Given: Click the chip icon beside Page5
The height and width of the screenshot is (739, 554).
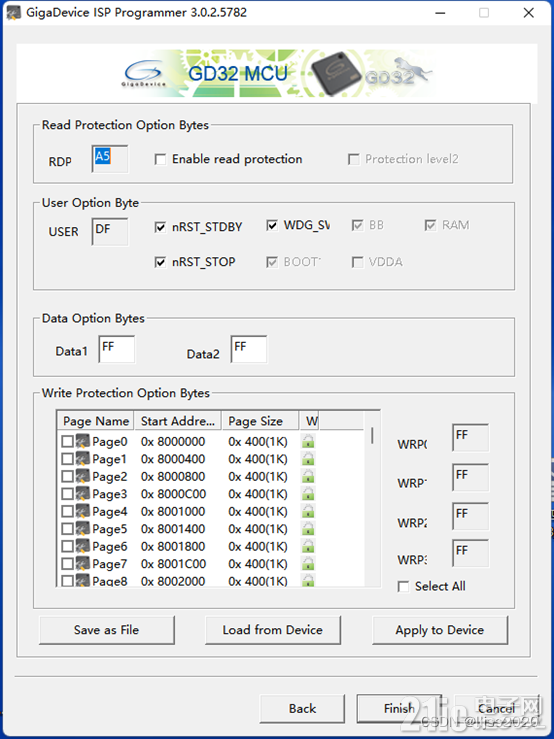Looking at the screenshot, I should pyautogui.click(x=83, y=528).
